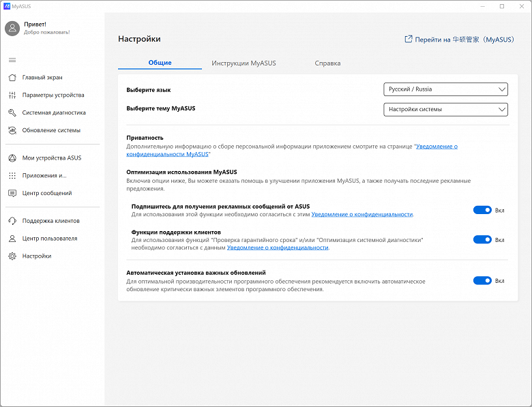Select Центр сообщений menu label
The height and width of the screenshot is (407, 532).
pyautogui.click(x=47, y=194)
